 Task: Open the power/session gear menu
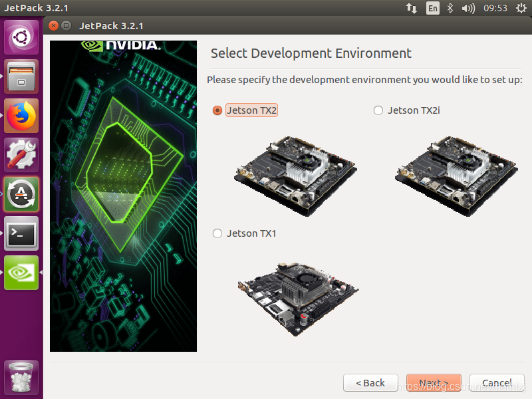(x=521, y=8)
